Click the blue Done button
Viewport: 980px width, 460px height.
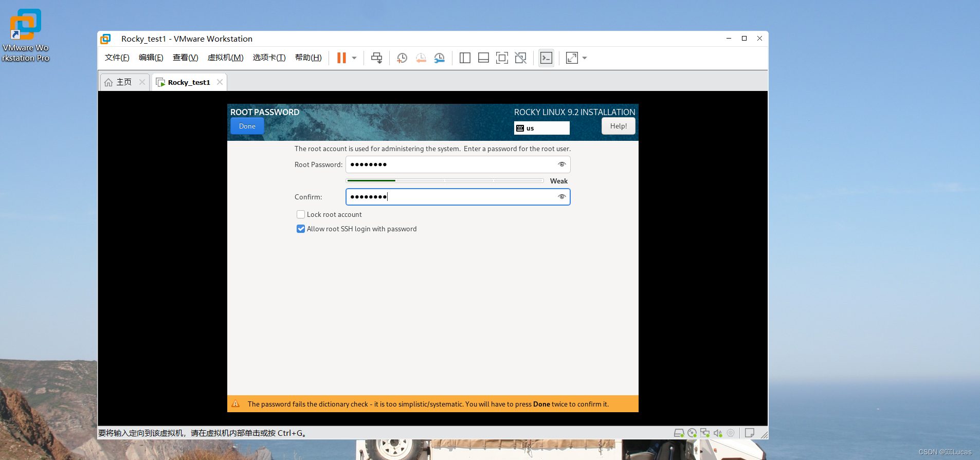tap(247, 126)
